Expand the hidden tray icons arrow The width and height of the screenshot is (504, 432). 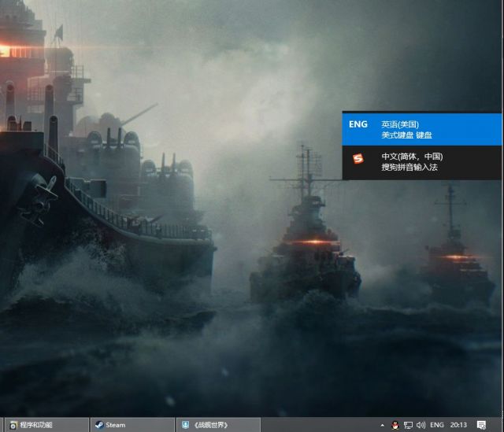[x=382, y=425]
